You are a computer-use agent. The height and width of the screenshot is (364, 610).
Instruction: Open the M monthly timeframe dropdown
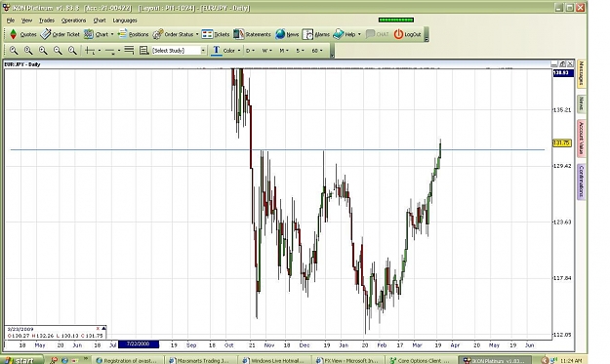pyautogui.click(x=284, y=51)
